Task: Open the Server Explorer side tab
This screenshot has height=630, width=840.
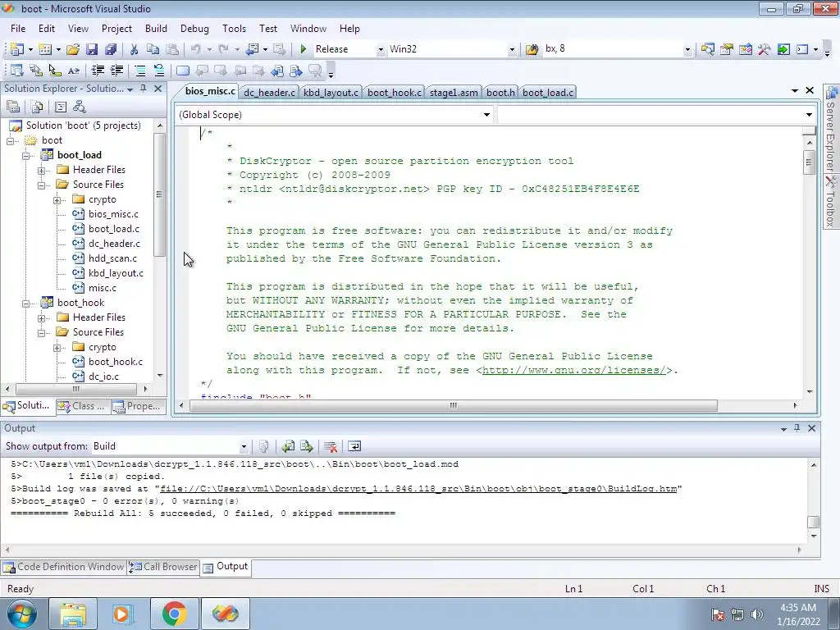Action: click(830, 129)
